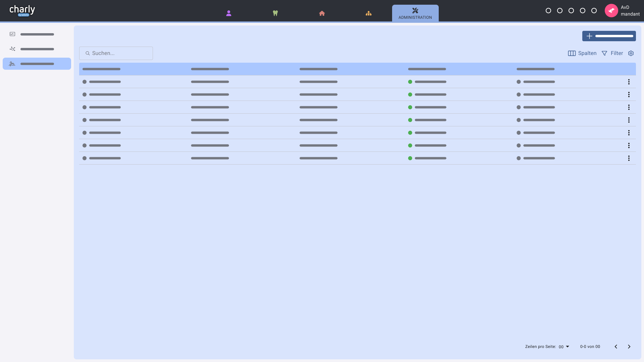The height and width of the screenshot is (362, 644).
Task: Open the three-dot menu of the second row
Action: click(629, 95)
